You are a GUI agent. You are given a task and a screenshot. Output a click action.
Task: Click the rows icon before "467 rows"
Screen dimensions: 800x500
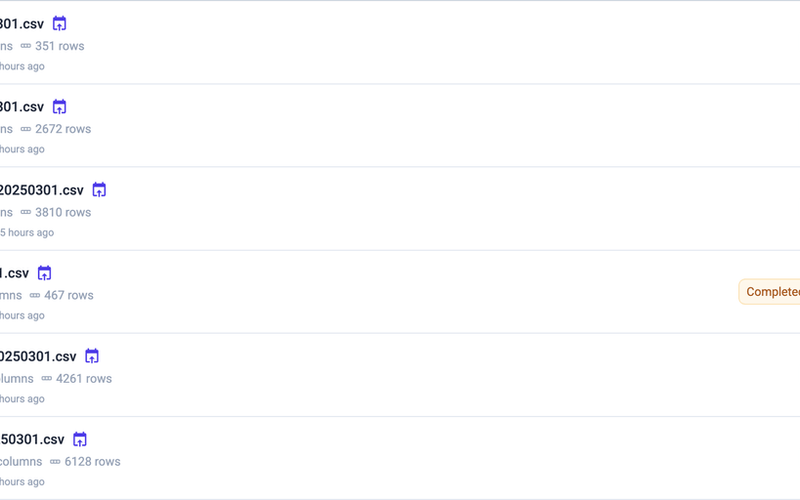pyautogui.click(x=35, y=295)
